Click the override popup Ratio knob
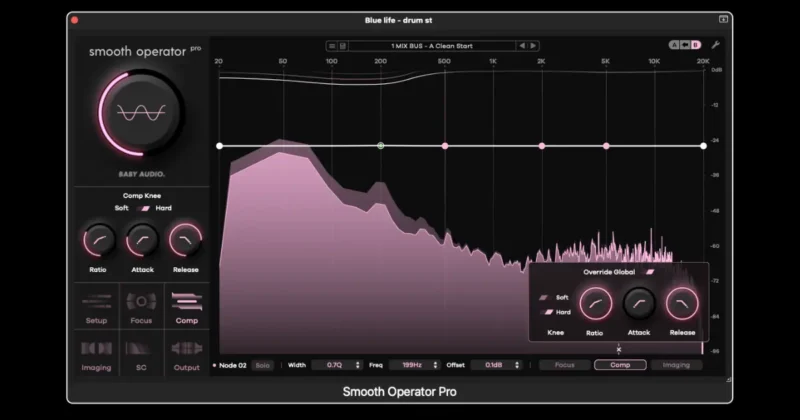 [595, 304]
